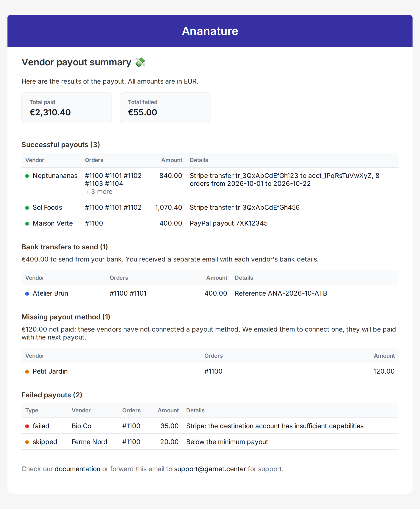Viewport: 420px width, 509px height.
Task: Click the orange dot next to Petit Jardin
Action: point(27,371)
